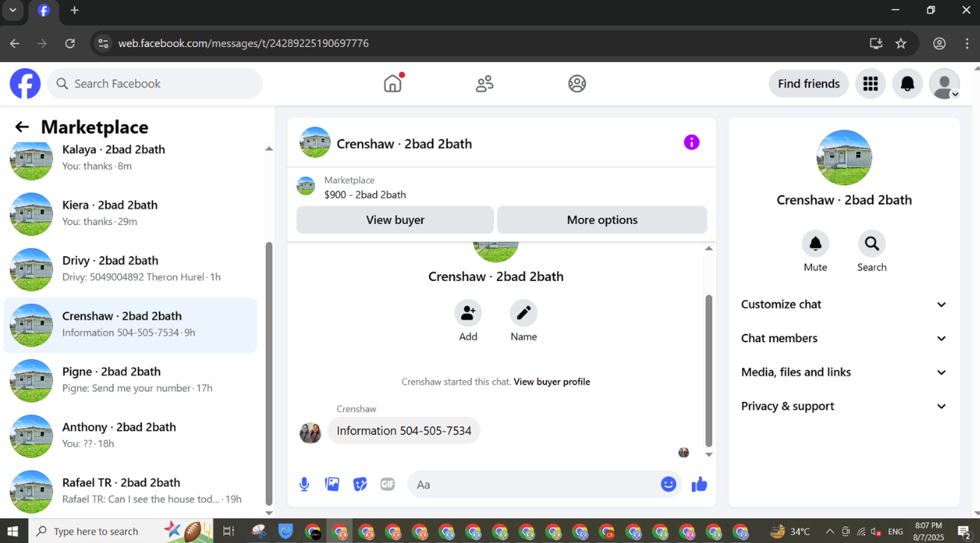
Task: Open the Facebook menu grid icon
Action: [870, 84]
